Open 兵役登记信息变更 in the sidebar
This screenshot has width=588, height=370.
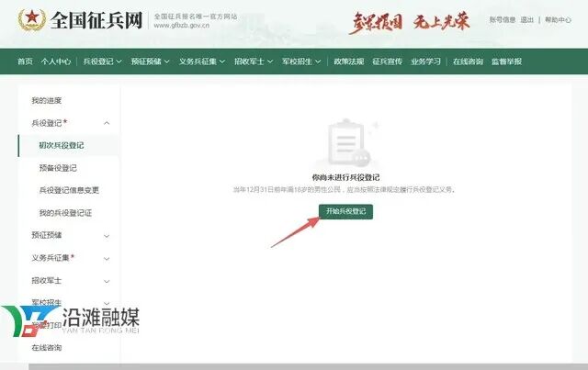point(69,190)
